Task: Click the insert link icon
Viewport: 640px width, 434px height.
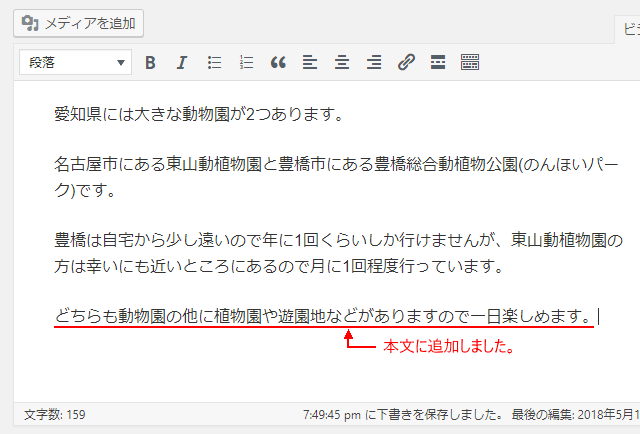Action: pos(406,62)
